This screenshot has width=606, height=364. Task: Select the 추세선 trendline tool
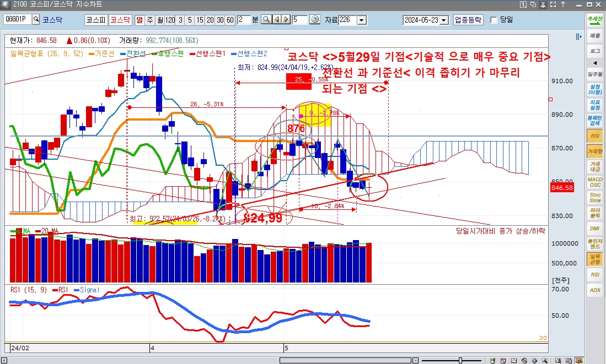595,21
